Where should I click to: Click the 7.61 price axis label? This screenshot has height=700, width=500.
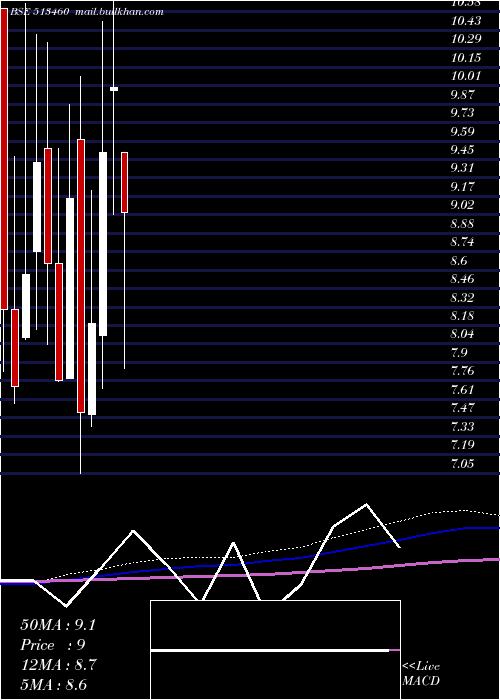462,390
